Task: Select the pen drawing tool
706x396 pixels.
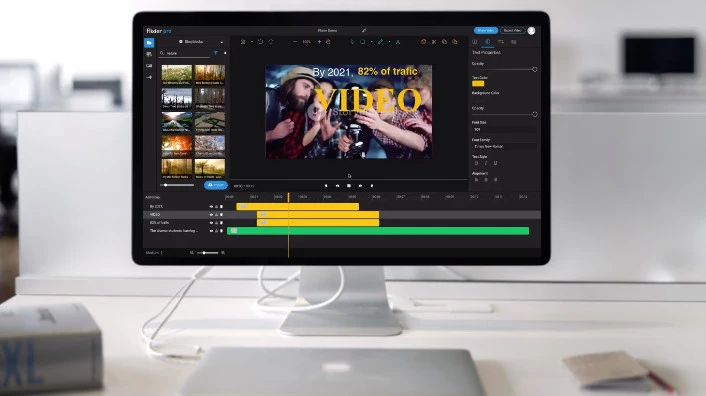Action: (x=380, y=41)
